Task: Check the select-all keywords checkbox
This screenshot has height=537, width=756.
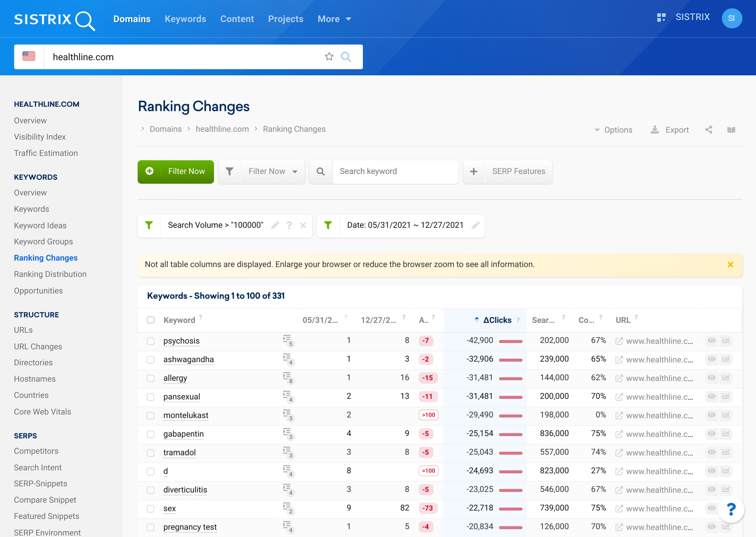Action: point(150,320)
